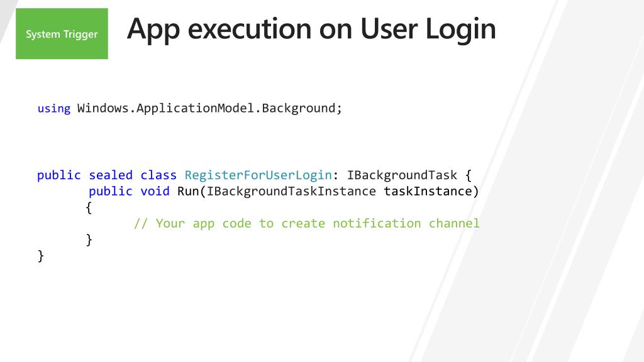Click the green System Trigger box
The image size is (644, 362).
(62, 34)
